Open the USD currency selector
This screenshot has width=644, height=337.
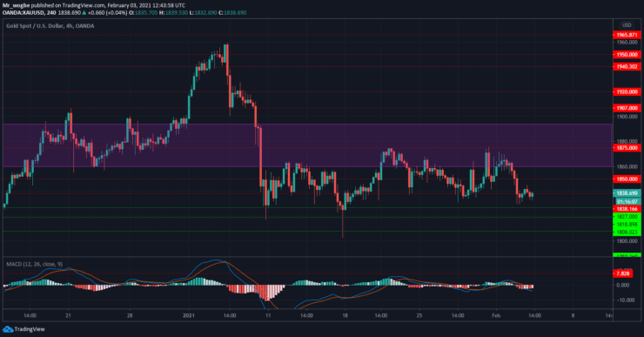pyautogui.click(x=627, y=25)
